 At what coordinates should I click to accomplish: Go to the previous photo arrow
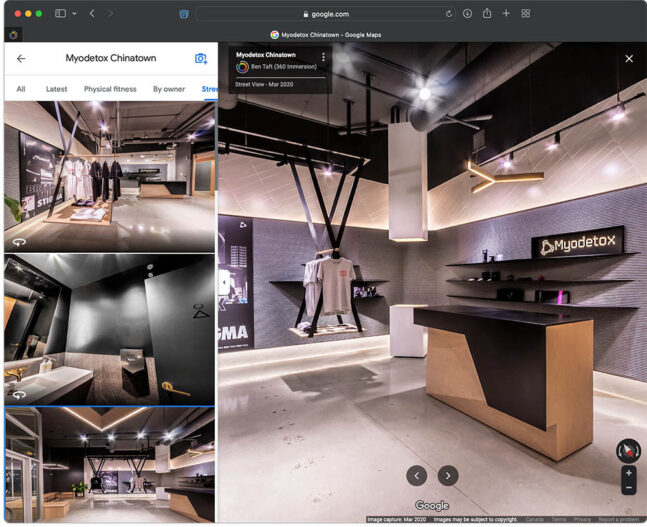[416, 476]
